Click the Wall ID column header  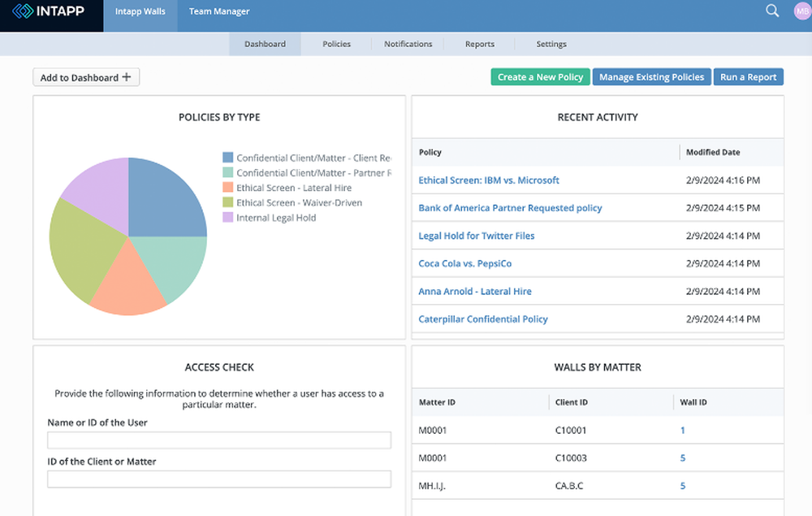pos(693,402)
